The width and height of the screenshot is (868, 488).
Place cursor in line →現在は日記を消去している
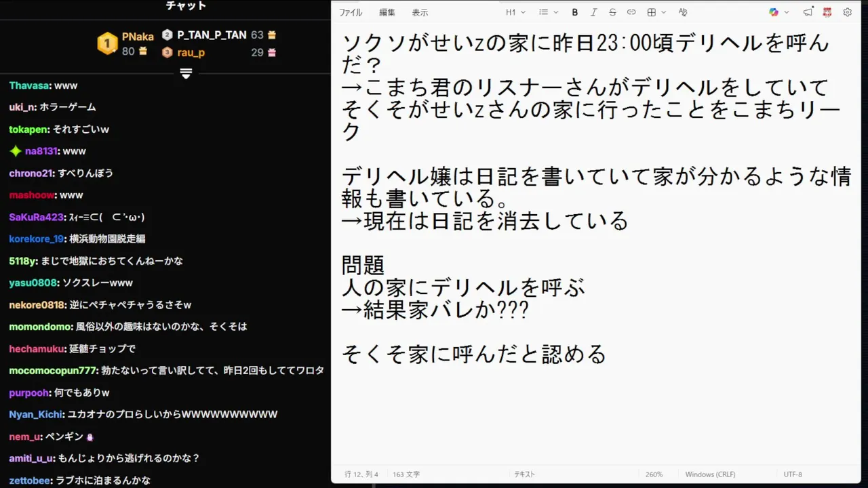click(485, 220)
